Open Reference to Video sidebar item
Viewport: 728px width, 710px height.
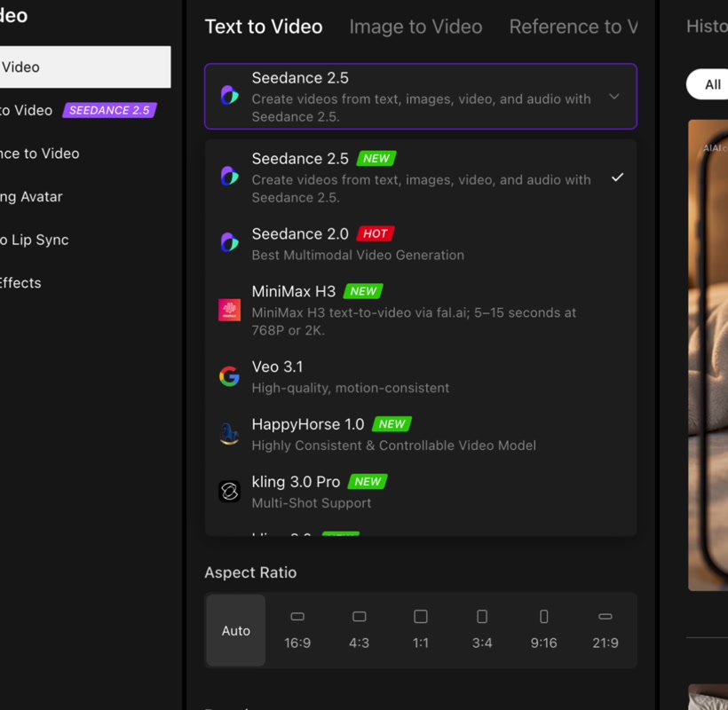(85, 154)
